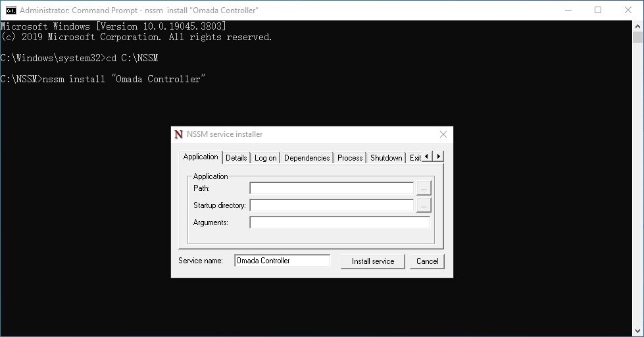Click the Command Prompt vertical scrollbar thumb
Image resolution: width=644 pixels, height=337 pixels.
(637, 37)
